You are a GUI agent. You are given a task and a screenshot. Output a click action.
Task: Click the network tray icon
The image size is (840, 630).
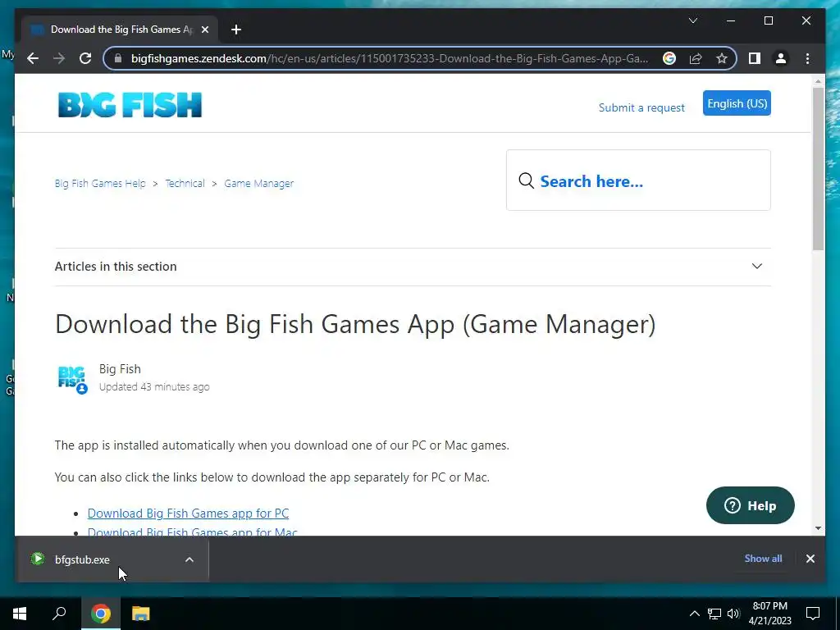coord(714,614)
